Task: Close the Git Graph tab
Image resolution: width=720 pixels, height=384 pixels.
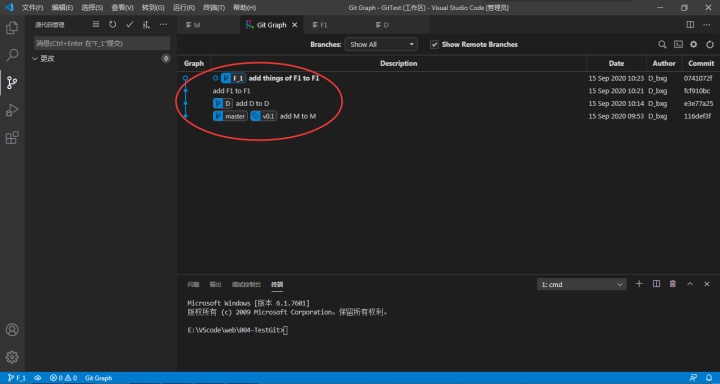Action: pos(295,25)
